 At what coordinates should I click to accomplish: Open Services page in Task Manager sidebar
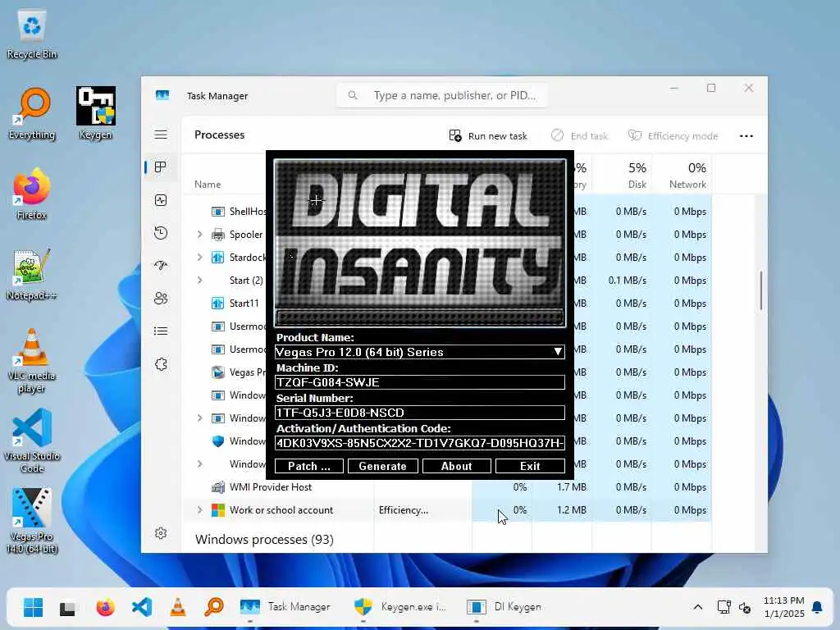click(x=161, y=364)
